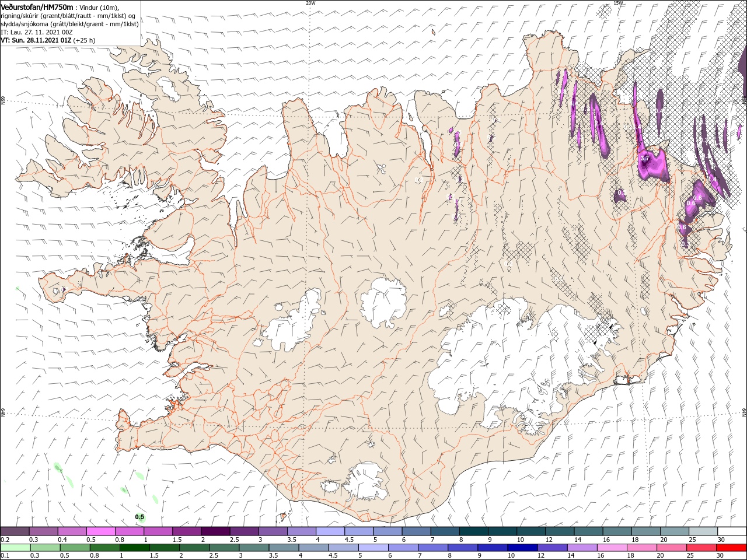Click the 30 label in upper legend row
This screenshot has height=560, width=747.
pos(721,540)
